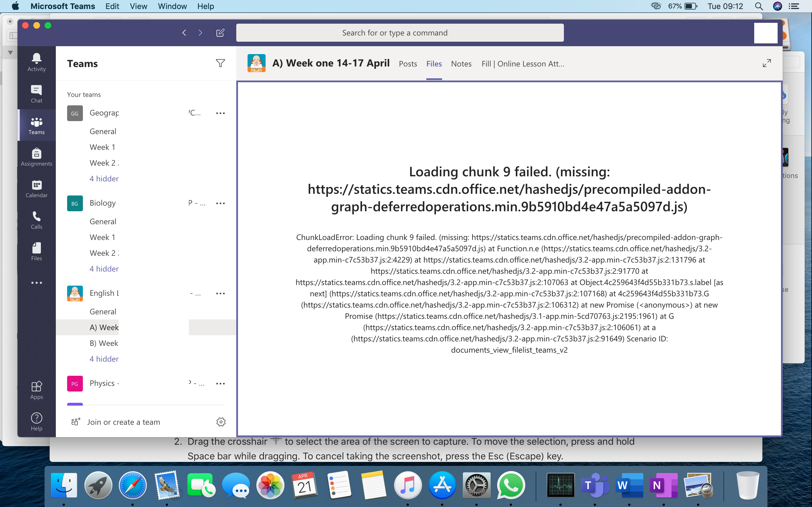Click Join or create a team
The height and width of the screenshot is (507, 812).
click(x=123, y=422)
